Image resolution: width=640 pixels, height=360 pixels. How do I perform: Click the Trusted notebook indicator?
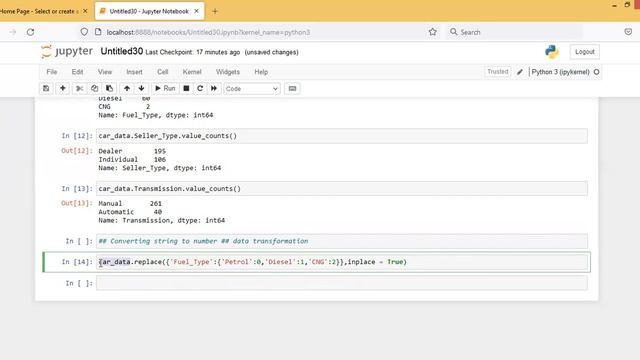click(x=498, y=72)
